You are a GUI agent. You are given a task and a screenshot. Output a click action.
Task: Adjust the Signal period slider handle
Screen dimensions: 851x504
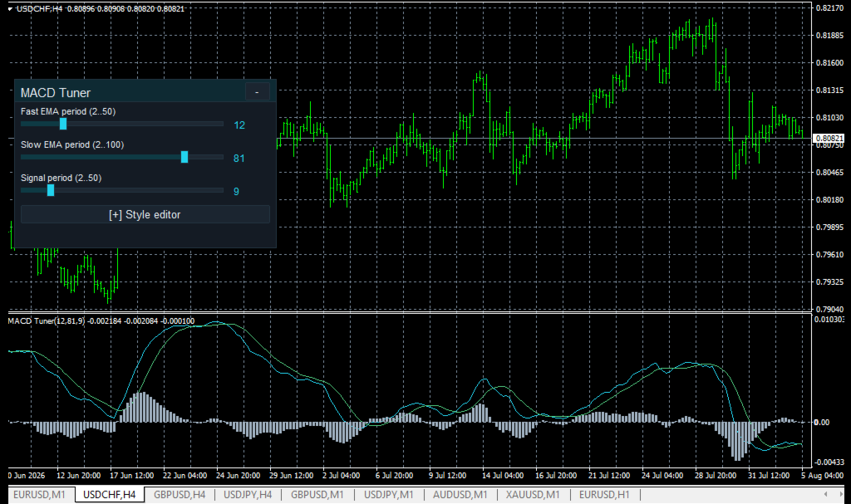pos(51,190)
